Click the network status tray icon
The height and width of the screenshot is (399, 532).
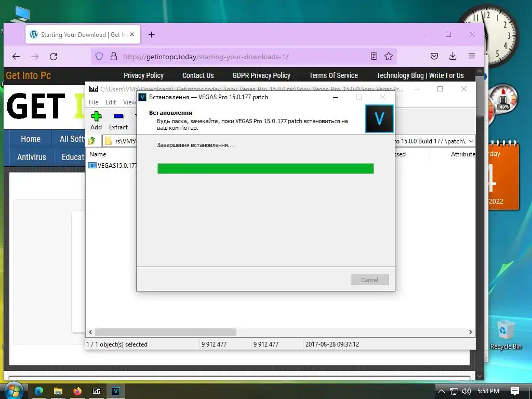pos(454,391)
